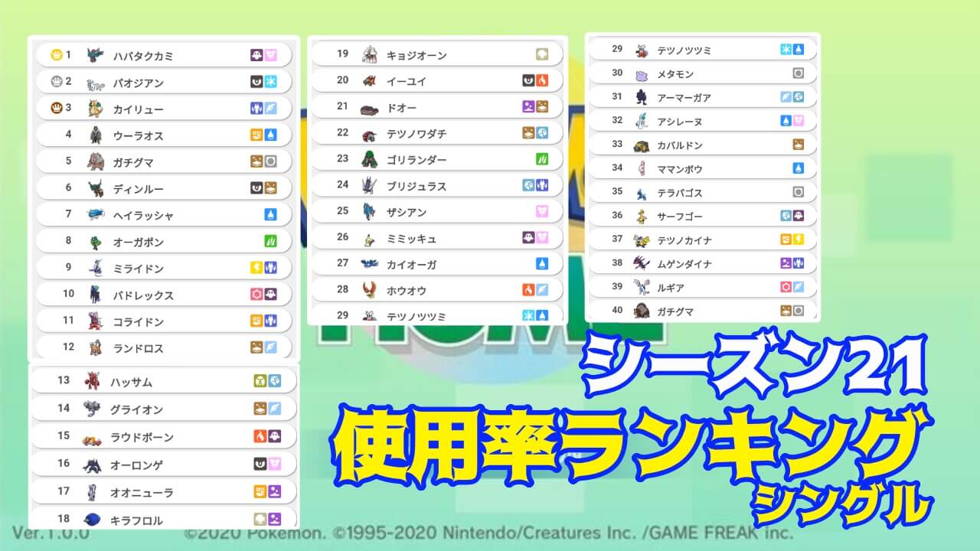The image size is (980, 551).
Task: Select the rank 5 ガチグマ sprite
Action: click(x=95, y=161)
